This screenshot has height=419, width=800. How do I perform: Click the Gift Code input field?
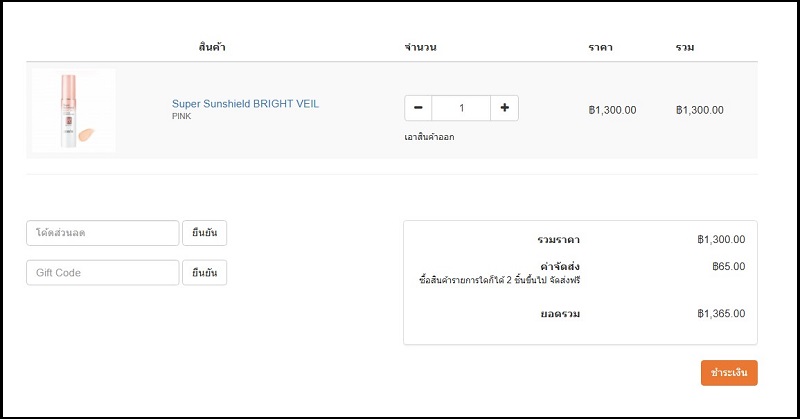[103, 273]
